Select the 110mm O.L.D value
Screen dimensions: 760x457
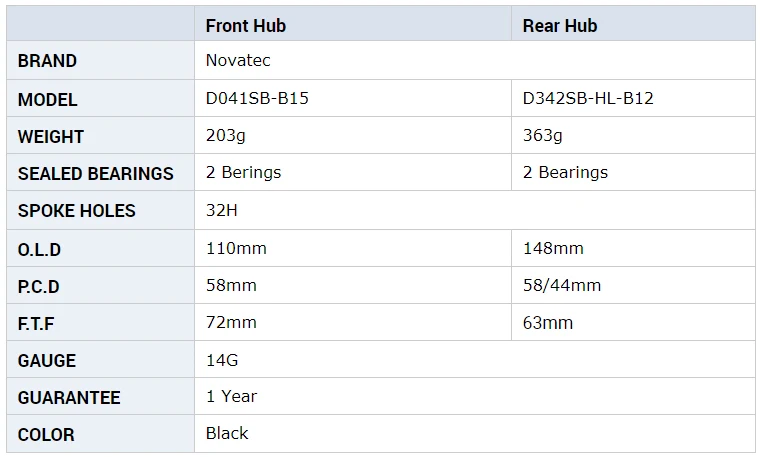(237, 248)
